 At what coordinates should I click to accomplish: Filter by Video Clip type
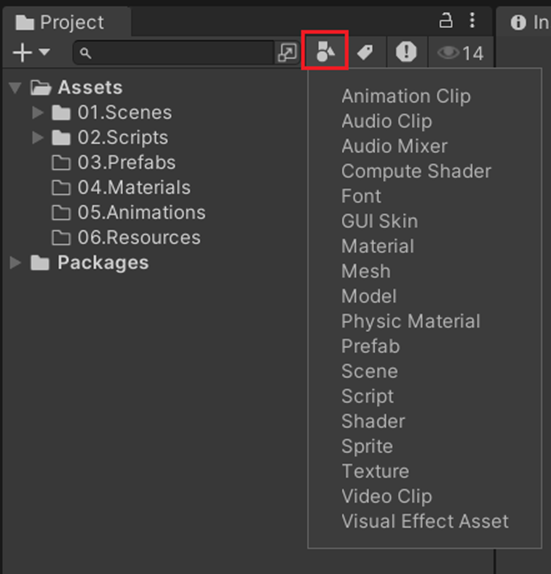pyautogui.click(x=387, y=496)
